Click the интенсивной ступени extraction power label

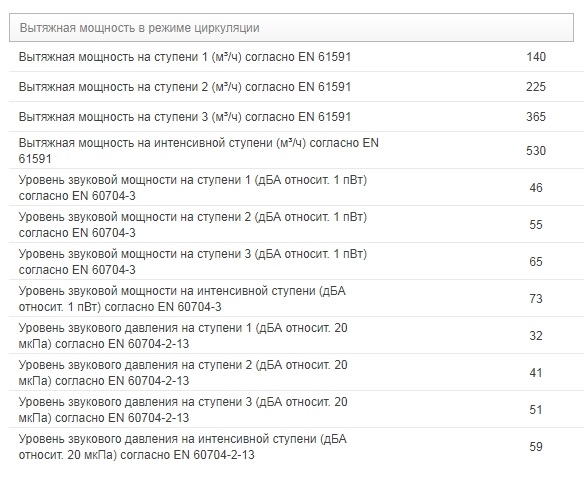tap(199, 150)
